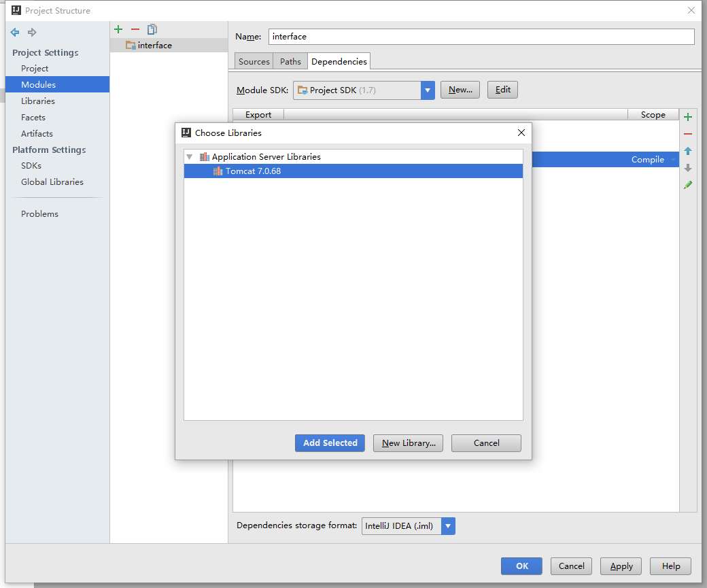This screenshot has width=707, height=588.
Task: Copy the selected module icon
Action: [x=152, y=29]
